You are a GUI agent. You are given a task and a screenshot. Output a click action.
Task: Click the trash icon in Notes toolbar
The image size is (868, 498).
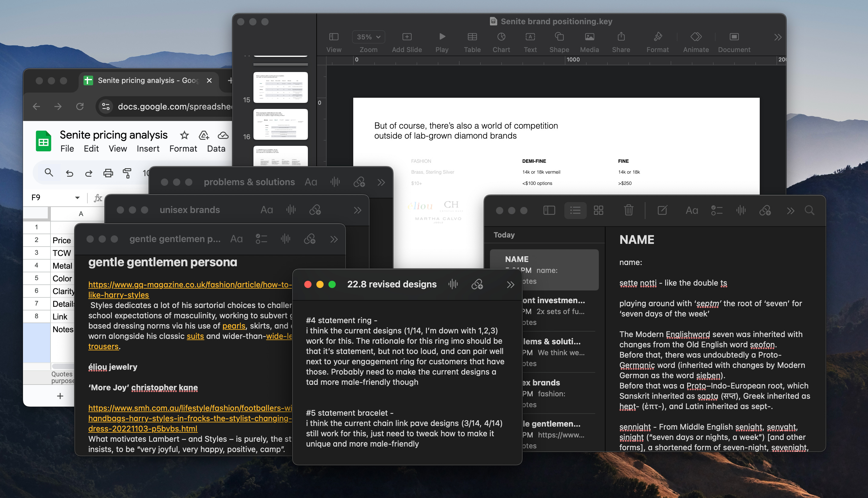(x=628, y=210)
